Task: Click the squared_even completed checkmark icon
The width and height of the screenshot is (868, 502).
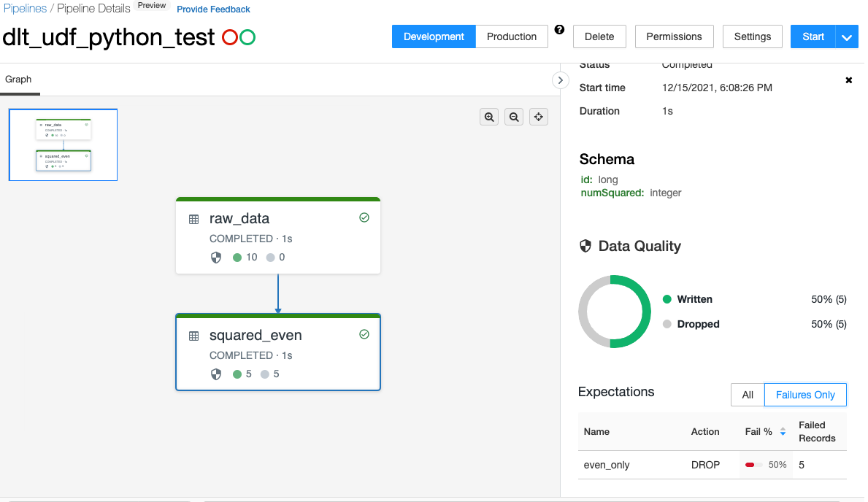Action: point(364,334)
